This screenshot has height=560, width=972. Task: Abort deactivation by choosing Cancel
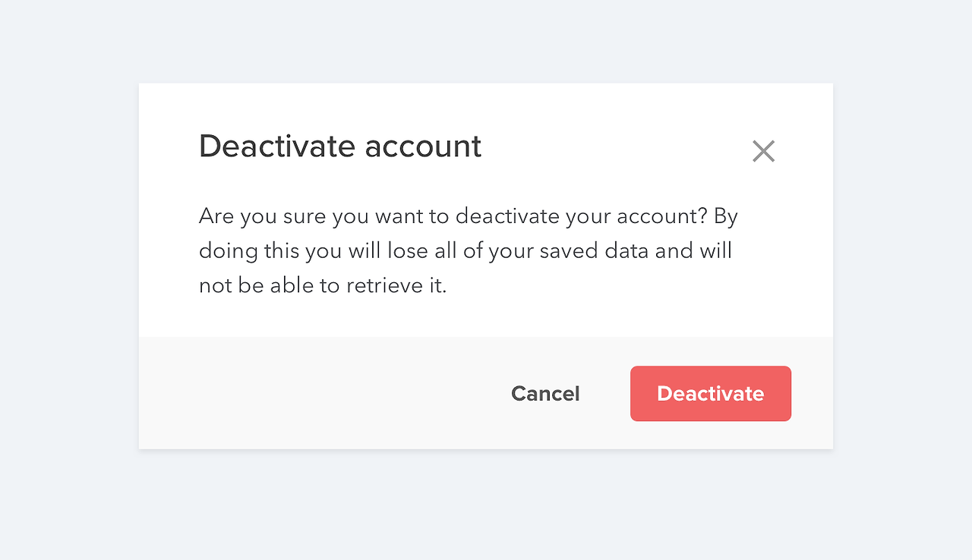(545, 394)
